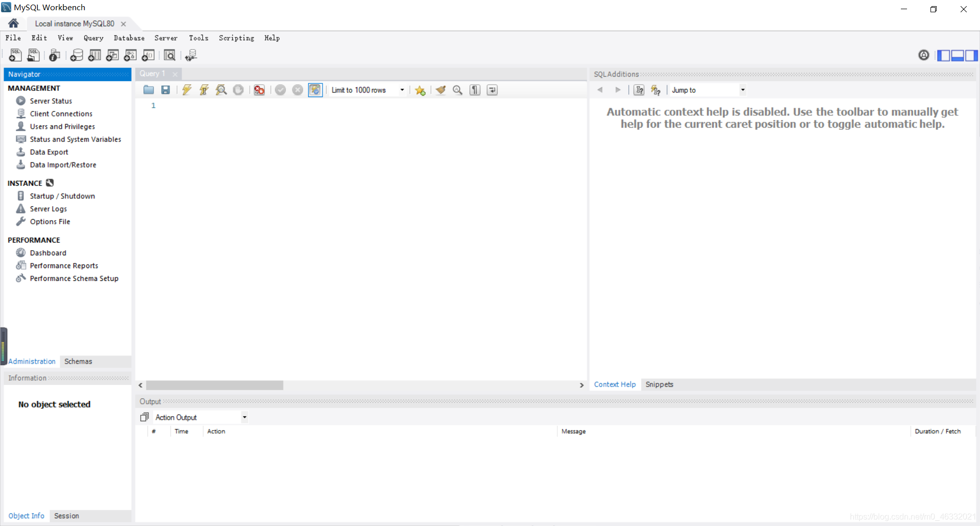
Task: Close the Local instance MySQL80 tab
Action: coord(124,24)
